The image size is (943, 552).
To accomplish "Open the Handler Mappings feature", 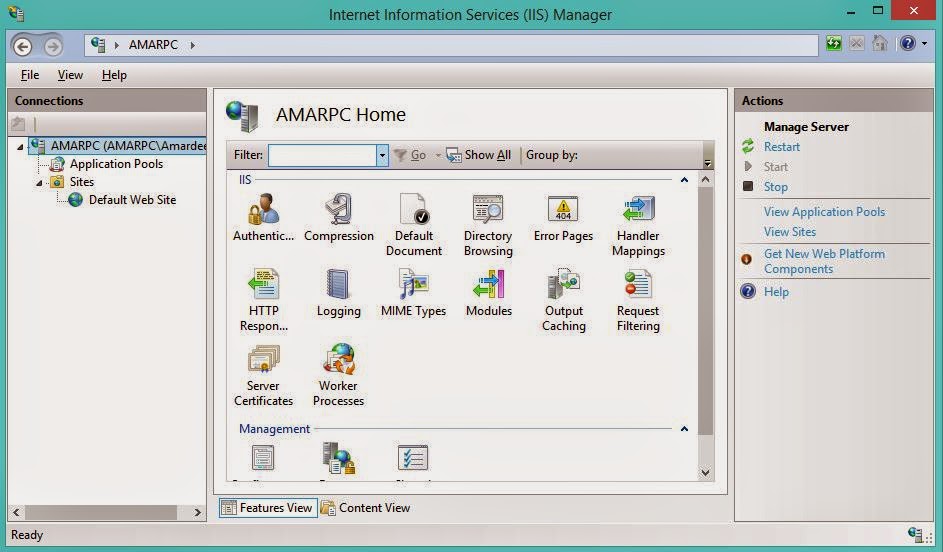I will pyautogui.click(x=638, y=224).
